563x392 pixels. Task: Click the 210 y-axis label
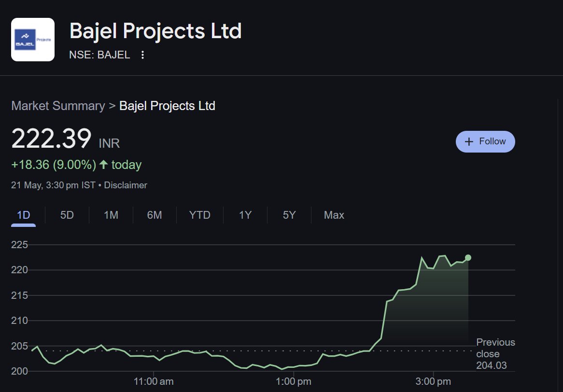pos(19,321)
